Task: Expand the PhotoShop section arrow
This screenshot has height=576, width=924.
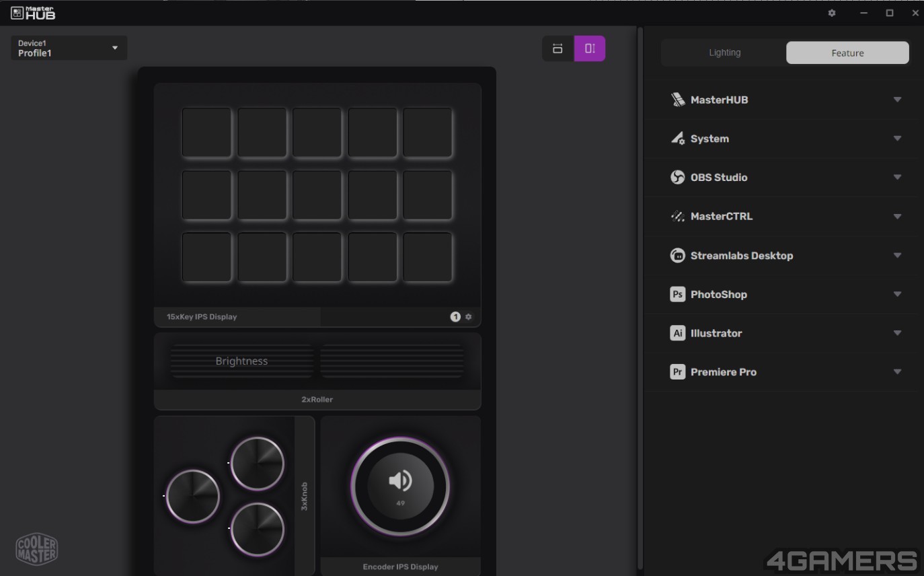Action: pos(897,294)
